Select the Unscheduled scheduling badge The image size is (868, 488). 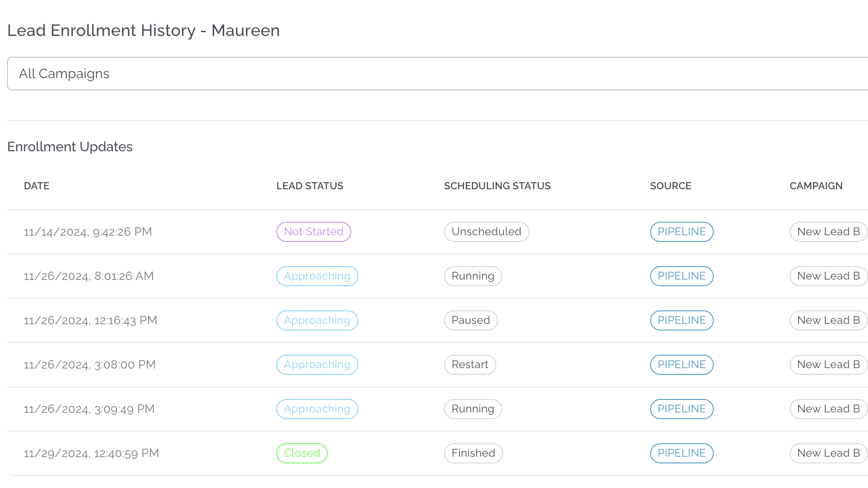tap(486, 232)
